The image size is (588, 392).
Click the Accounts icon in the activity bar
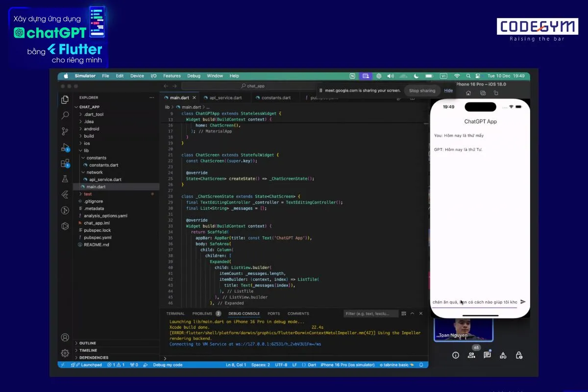(x=65, y=337)
